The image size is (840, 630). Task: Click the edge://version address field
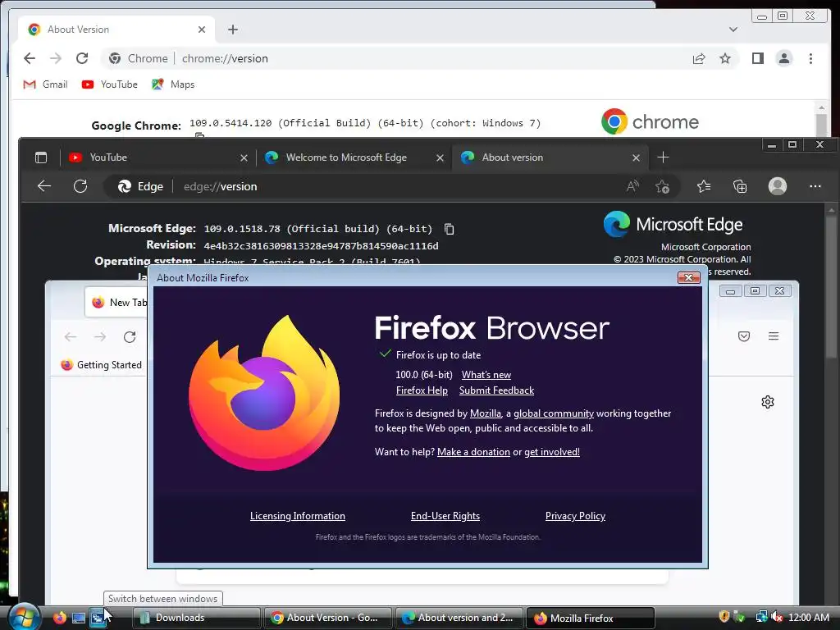tap(391, 186)
